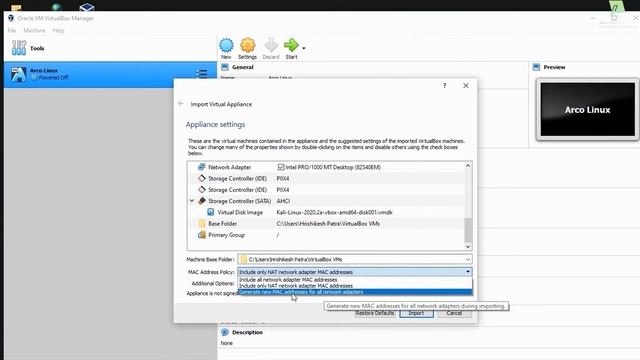Click the back arrow in Import wizard

[x=181, y=104]
